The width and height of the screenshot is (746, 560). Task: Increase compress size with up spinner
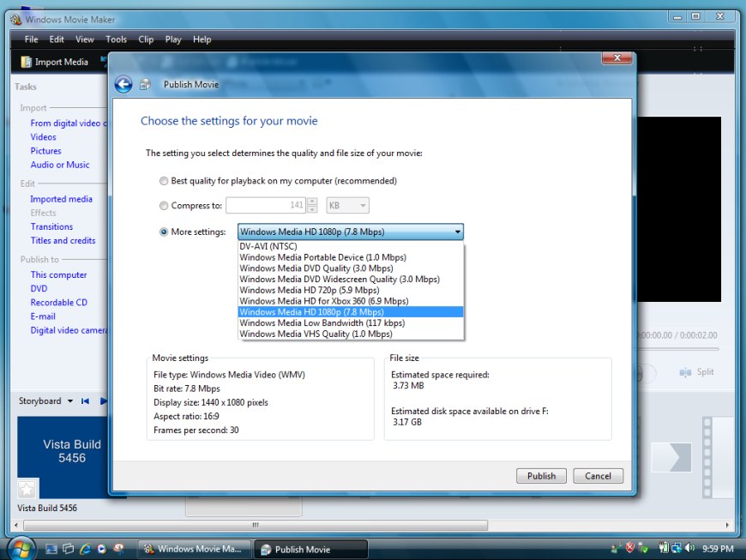312,202
